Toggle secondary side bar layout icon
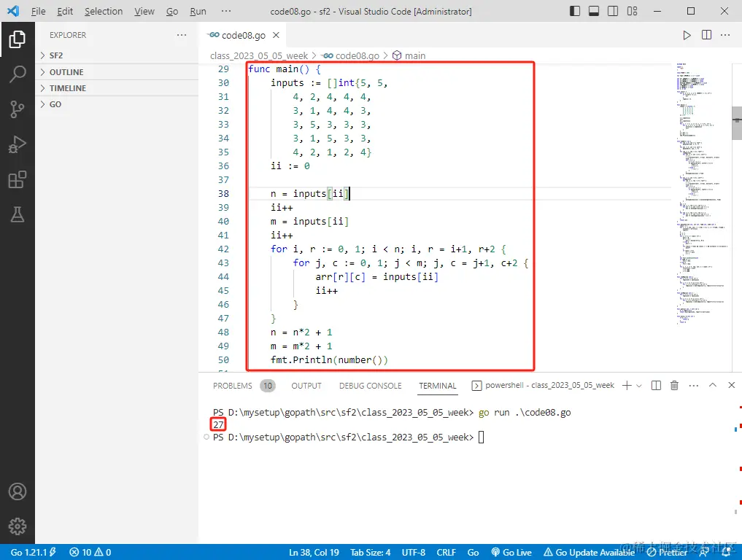Screen dimensions: 742x560 tap(612, 11)
